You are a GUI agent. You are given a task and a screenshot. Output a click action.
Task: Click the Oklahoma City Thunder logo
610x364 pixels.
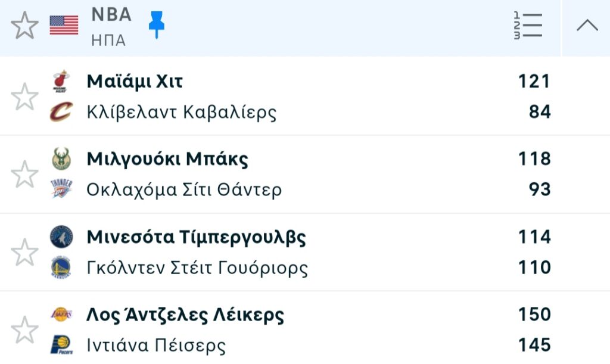(x=61, y=189)
